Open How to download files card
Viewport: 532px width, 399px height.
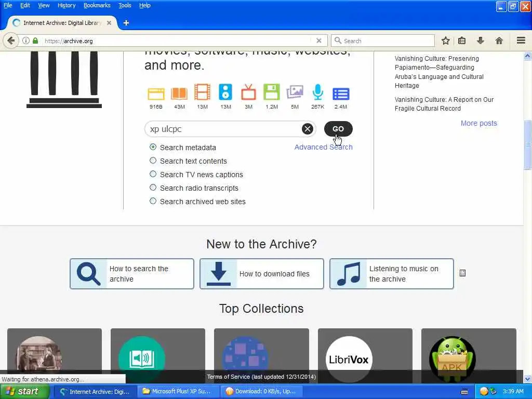coord(262,274)
